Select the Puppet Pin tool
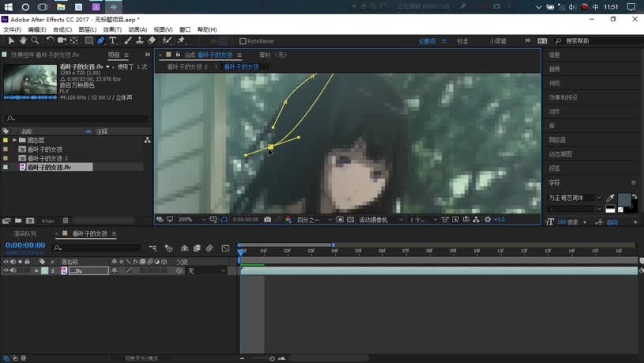This screenshot has width=644, height=363. click(181, 40)
